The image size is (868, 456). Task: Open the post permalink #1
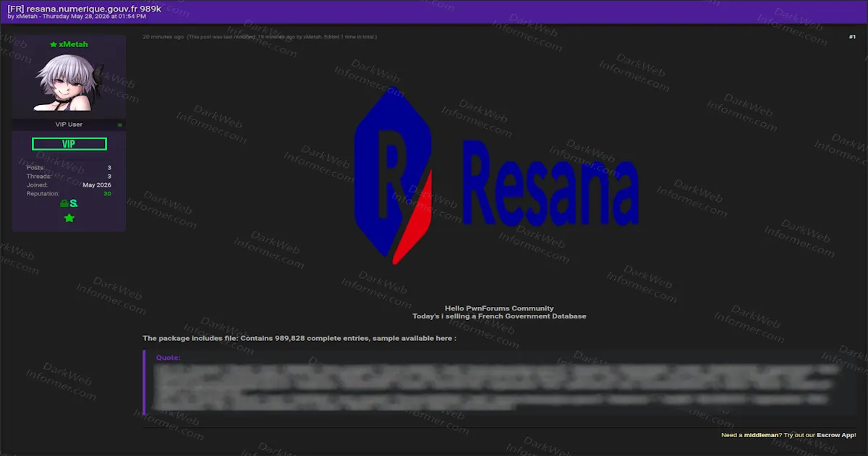point(852,37)
